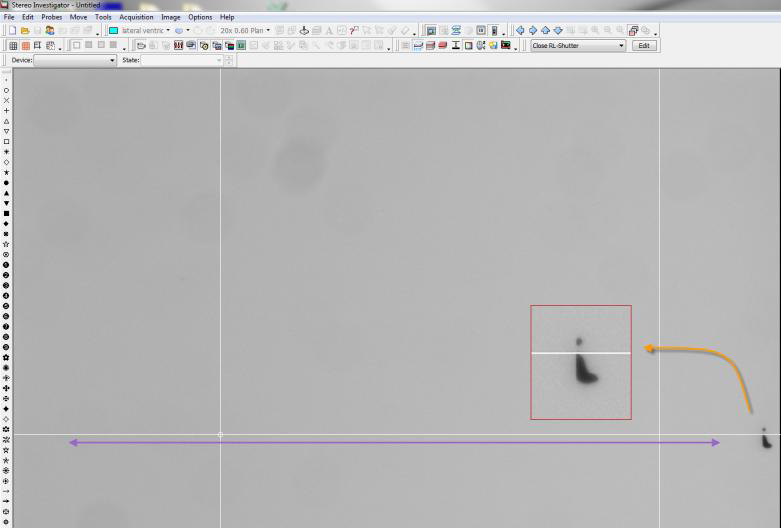Image resolution: width=781 pixels, height=528 pixels.
Task: Select the filled black circle marker
Action: point(7,183)
